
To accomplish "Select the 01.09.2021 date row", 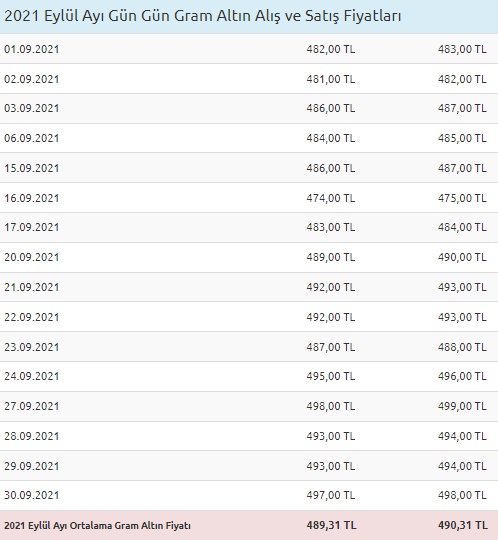I will [x=249, y=49].
